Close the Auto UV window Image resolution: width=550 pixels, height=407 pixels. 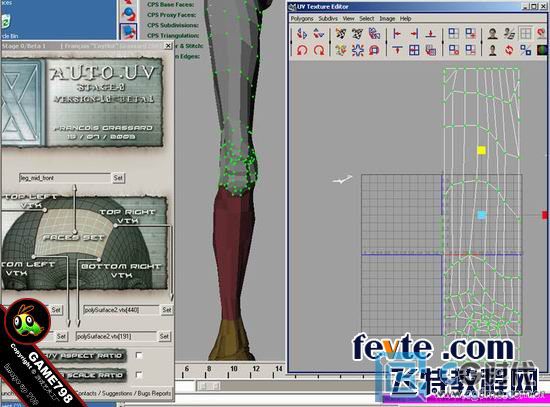pyautogui.click(x=168, y=46)
